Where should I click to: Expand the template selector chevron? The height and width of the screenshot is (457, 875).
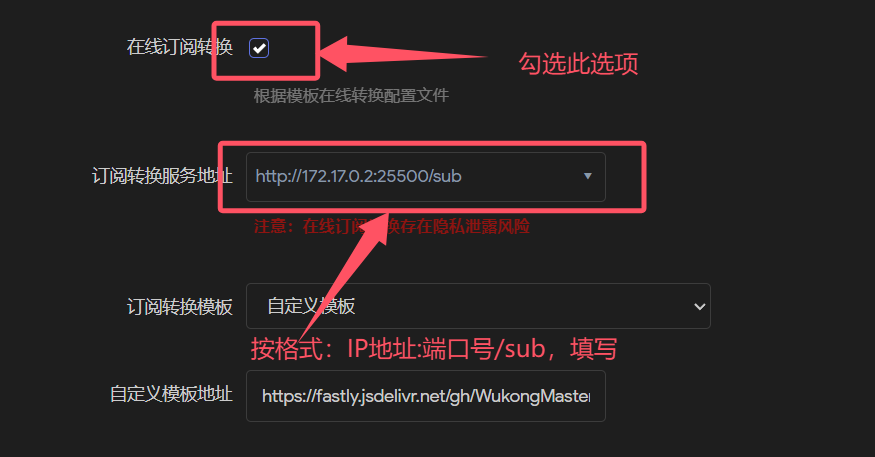[x=699, y=306]
